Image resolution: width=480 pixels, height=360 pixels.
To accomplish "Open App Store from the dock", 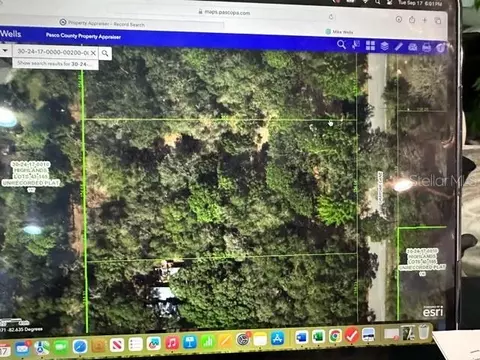I will coord(278,339).
